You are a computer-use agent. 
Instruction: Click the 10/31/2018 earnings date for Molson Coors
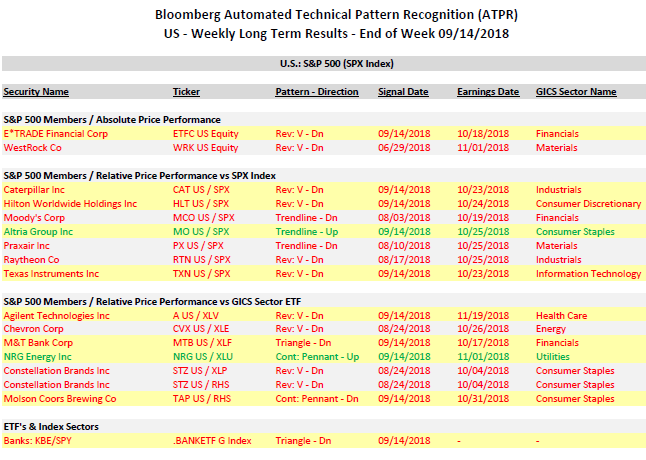tap(483, 399)
